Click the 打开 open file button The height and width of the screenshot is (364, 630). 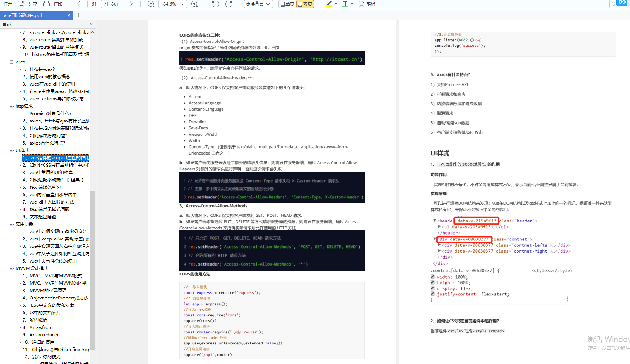coord(8,4)
